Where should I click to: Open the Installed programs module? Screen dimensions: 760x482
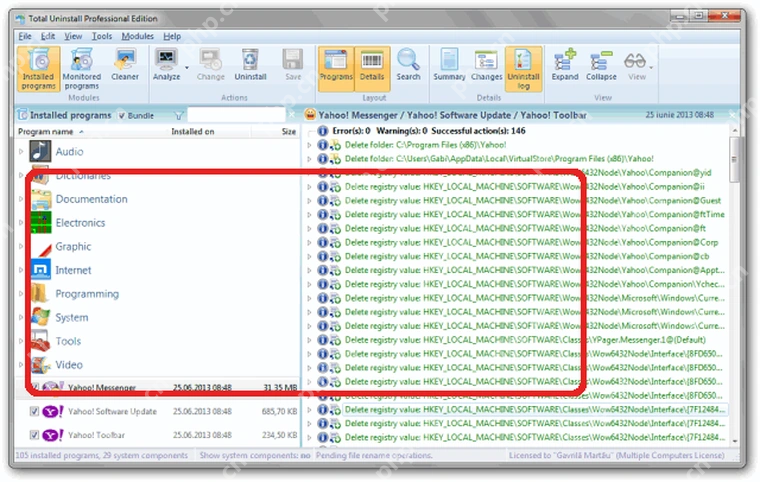pyautogui.click(x=38, y=68)
